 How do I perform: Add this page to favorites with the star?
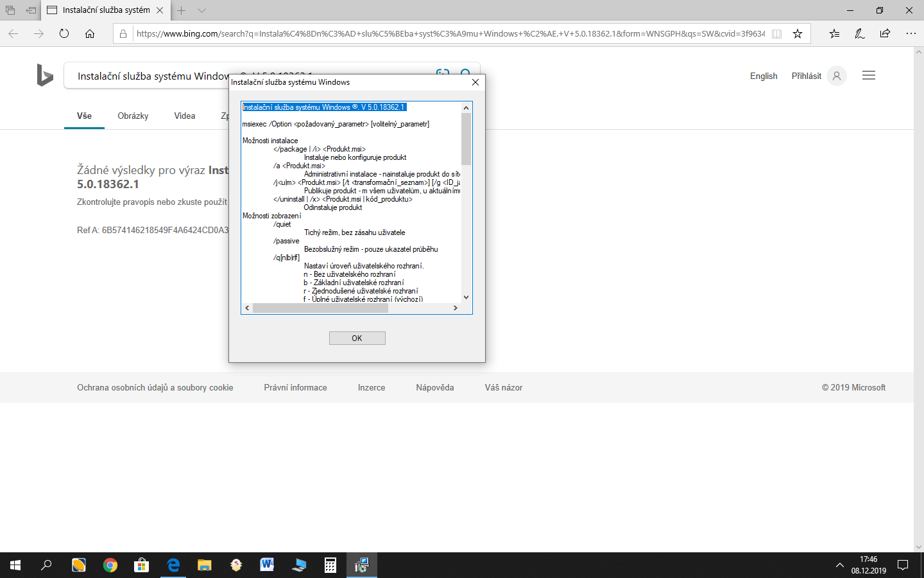798,33
